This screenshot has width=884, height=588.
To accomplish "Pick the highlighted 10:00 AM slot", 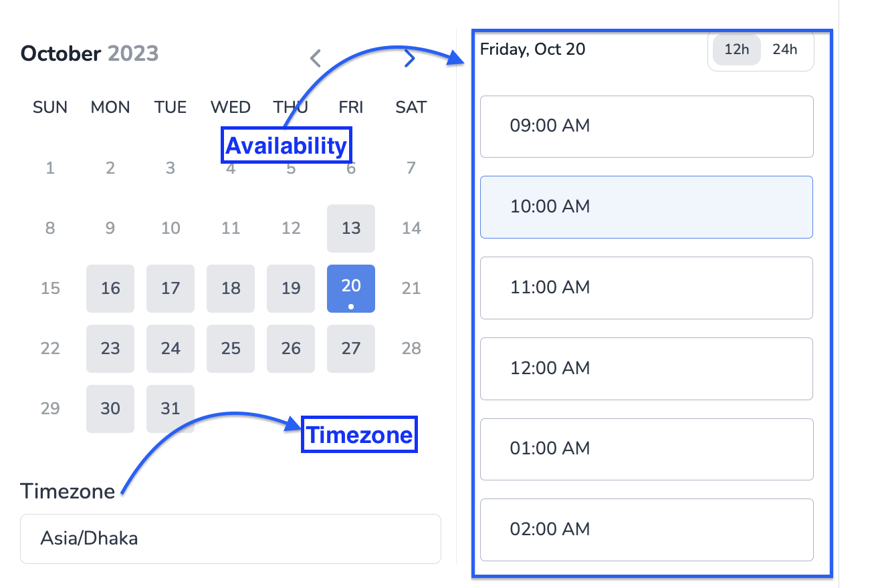I will pyautogui.click(x=646, y=207).
